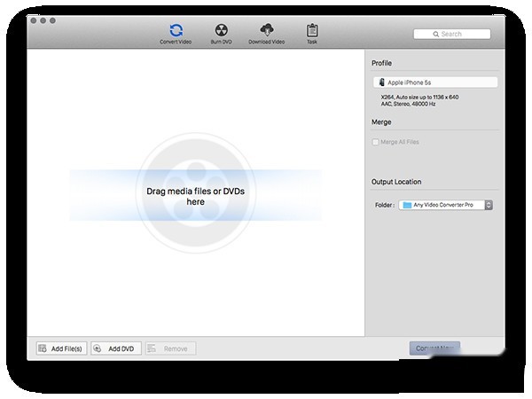Click the Add DVD button
Viewport: 532px width, 399px height.
click(116, 348)
